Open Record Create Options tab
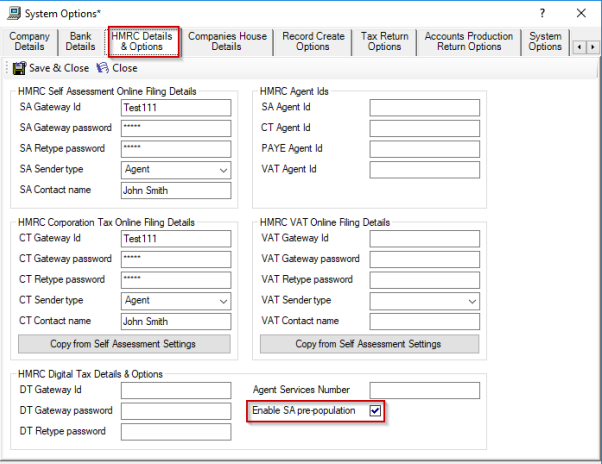 (x=313, y=41)
